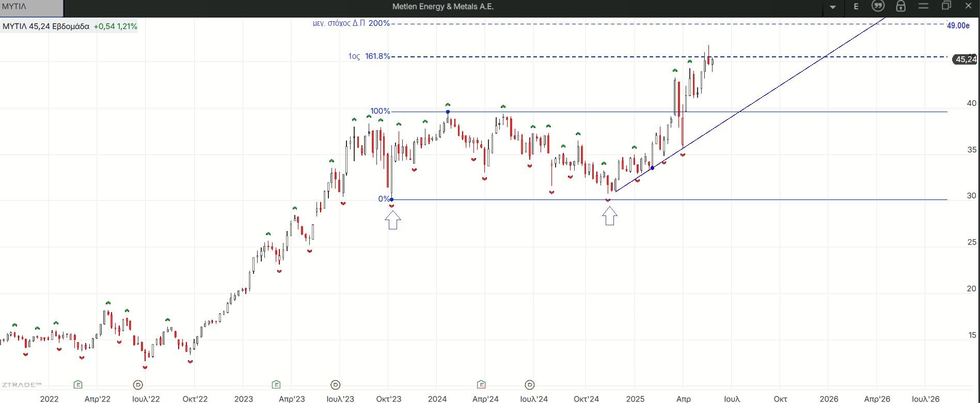Click the ΜΥΤΙΛ symbol input field
The image size is (980, 403).
(32, 7)
